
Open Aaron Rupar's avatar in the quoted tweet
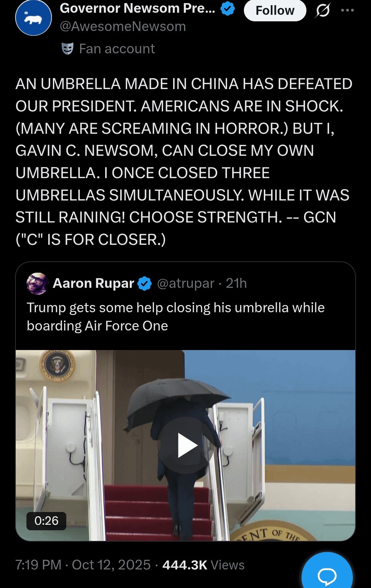[37, 284]
